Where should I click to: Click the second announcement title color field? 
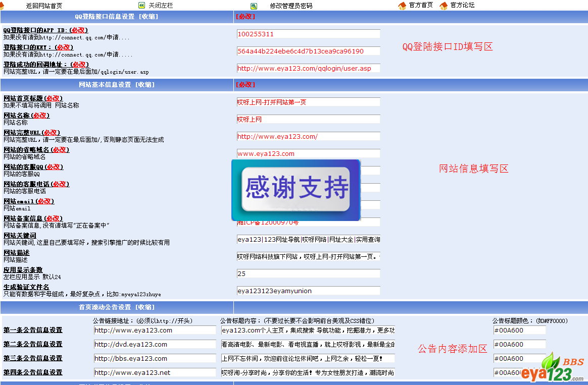click(x=520, y=345)
